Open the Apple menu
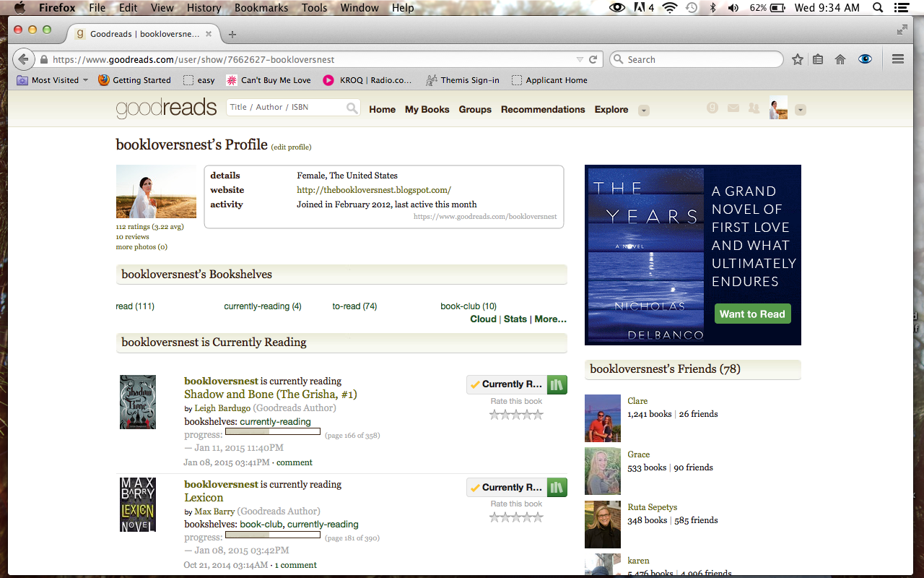924x578 pixels. coord(19,8)
